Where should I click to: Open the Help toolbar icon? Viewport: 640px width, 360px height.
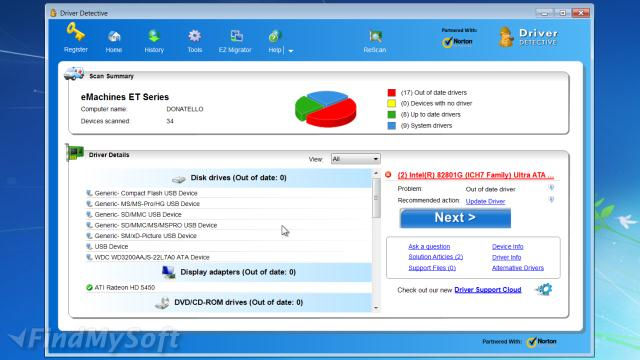[275, 36]
